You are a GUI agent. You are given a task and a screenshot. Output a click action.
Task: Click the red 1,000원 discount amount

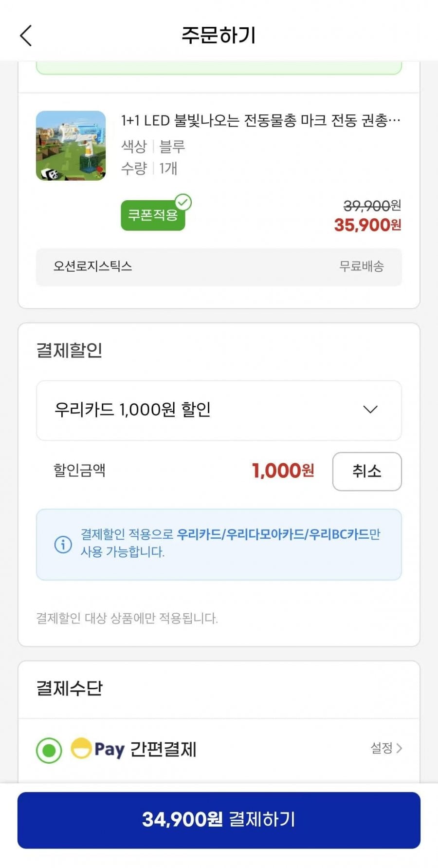[x=283, y=471]
